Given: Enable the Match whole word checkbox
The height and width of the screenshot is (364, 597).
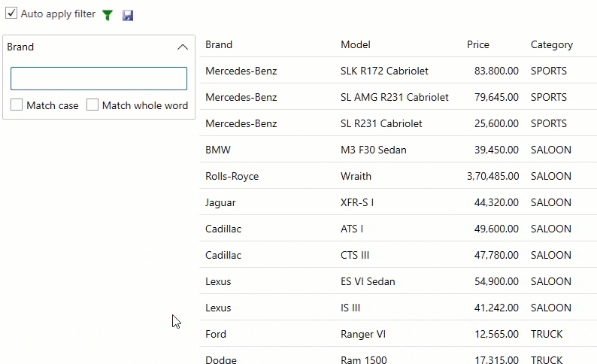Looking at the screenshot, I should (x=92, y=105).
